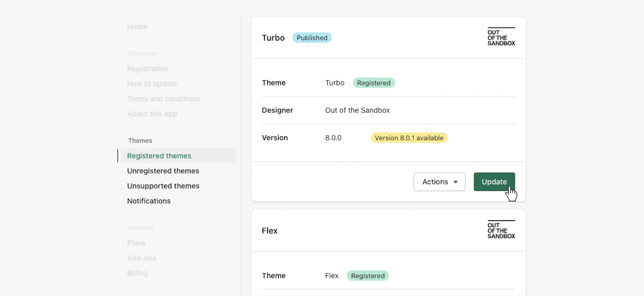Go to Plans under Account
The height and width of the screenshot is (296, 644).
coord(136,243)
